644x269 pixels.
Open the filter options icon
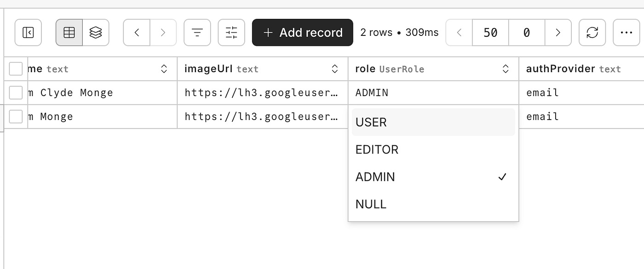[197, 32]
